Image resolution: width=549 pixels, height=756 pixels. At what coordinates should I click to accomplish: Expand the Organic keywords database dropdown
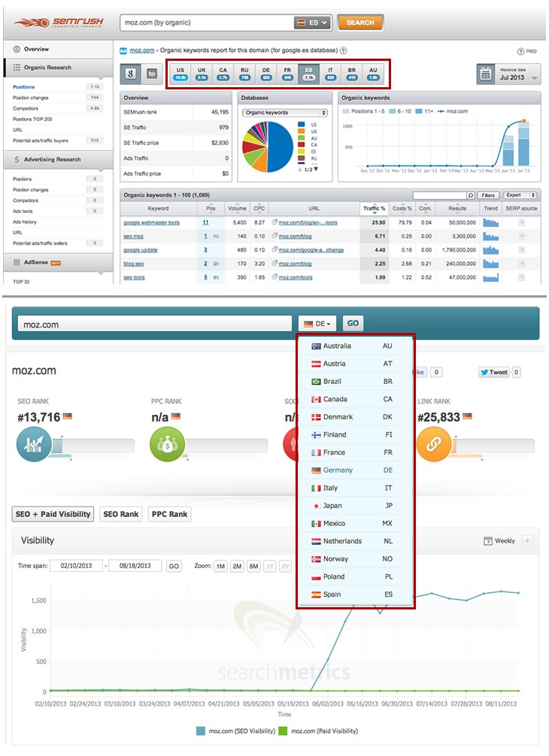(284, 112)
